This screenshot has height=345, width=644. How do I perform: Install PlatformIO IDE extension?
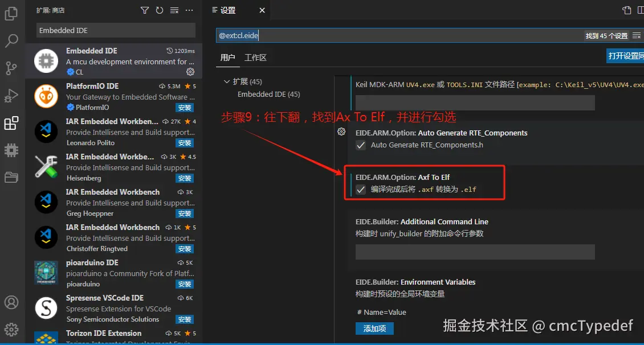click(185, 108)
